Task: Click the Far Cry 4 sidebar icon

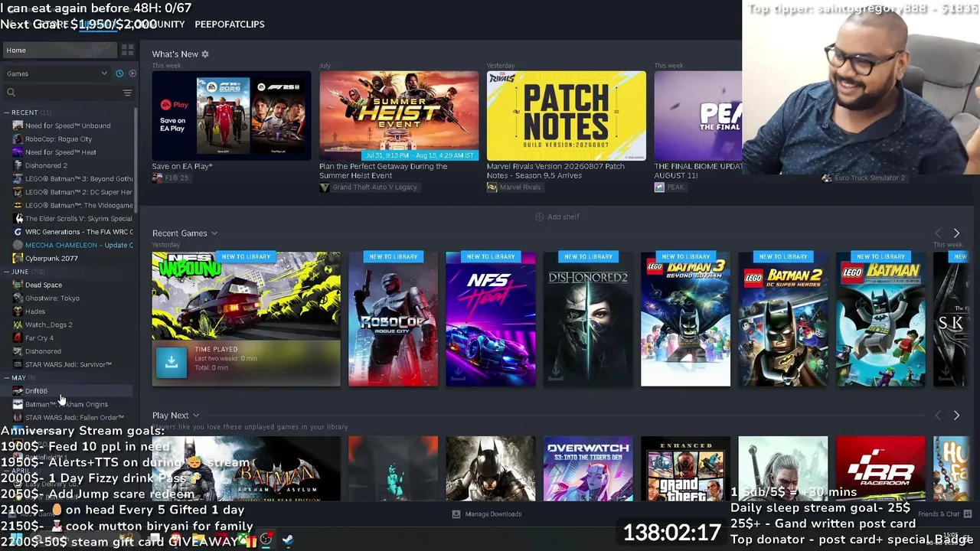Action: pyautogui.click(x=18, y=337)
